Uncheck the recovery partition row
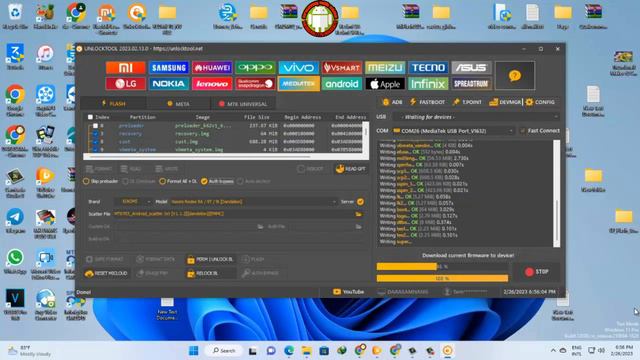Viewport: 640px width, 360px height. (x=95, y=133)
